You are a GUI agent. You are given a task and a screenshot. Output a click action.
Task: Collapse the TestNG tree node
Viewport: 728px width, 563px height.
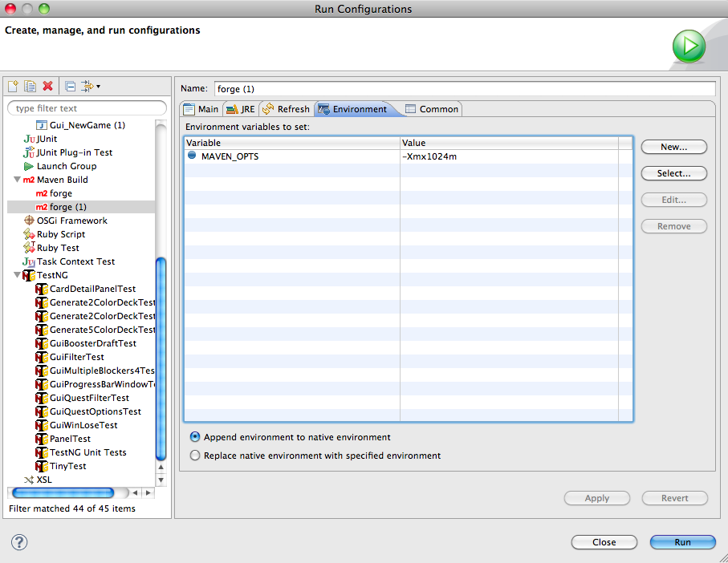coord(17,275)
